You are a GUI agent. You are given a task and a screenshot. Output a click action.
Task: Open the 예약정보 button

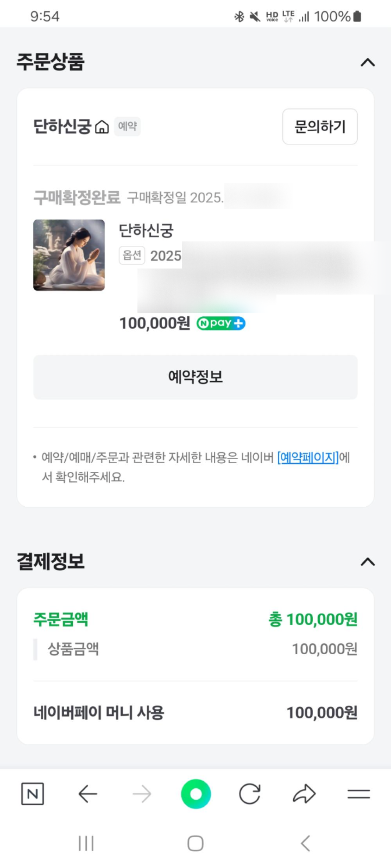point(195,377)
